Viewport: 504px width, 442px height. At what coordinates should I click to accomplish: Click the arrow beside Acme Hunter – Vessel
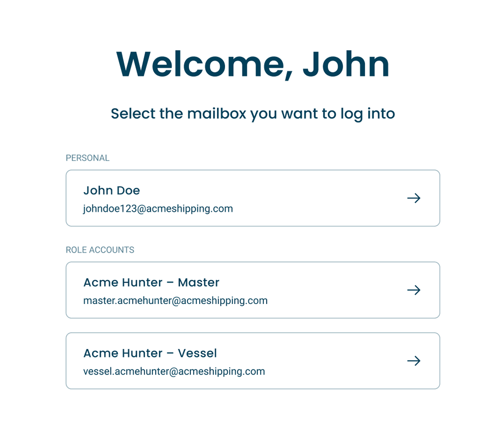413,361
